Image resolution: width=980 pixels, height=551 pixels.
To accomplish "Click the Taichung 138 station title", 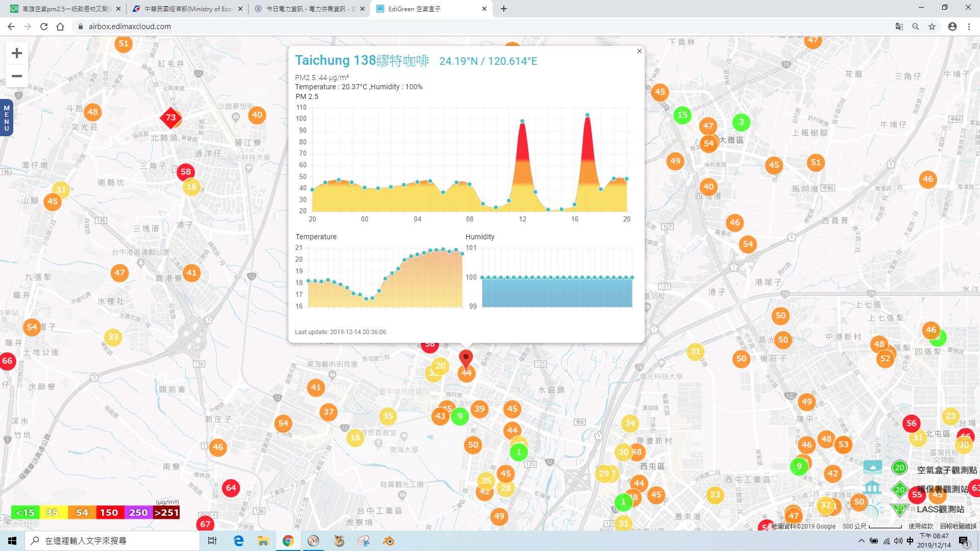I will [362, 61].
